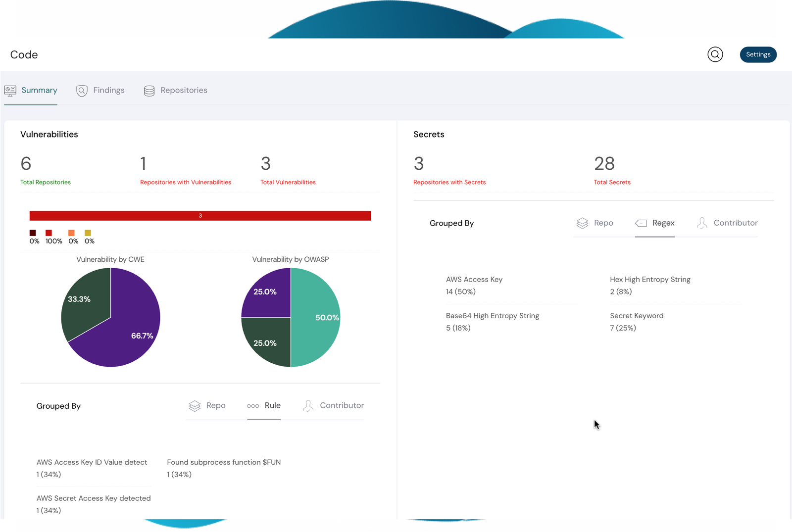The image size is (792, 532).
Task: Select the Summary tab monitor icon
Action: (10, 91)
